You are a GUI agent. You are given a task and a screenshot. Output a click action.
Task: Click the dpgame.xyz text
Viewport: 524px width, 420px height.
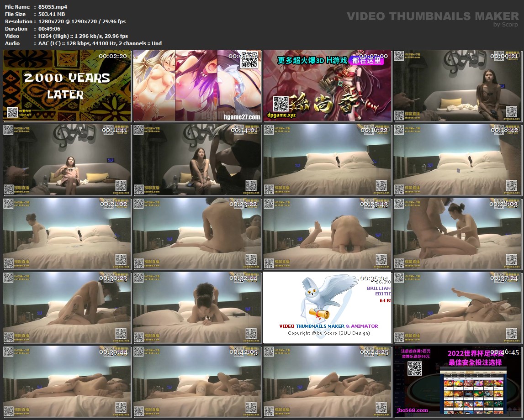(x=281, y=115)
